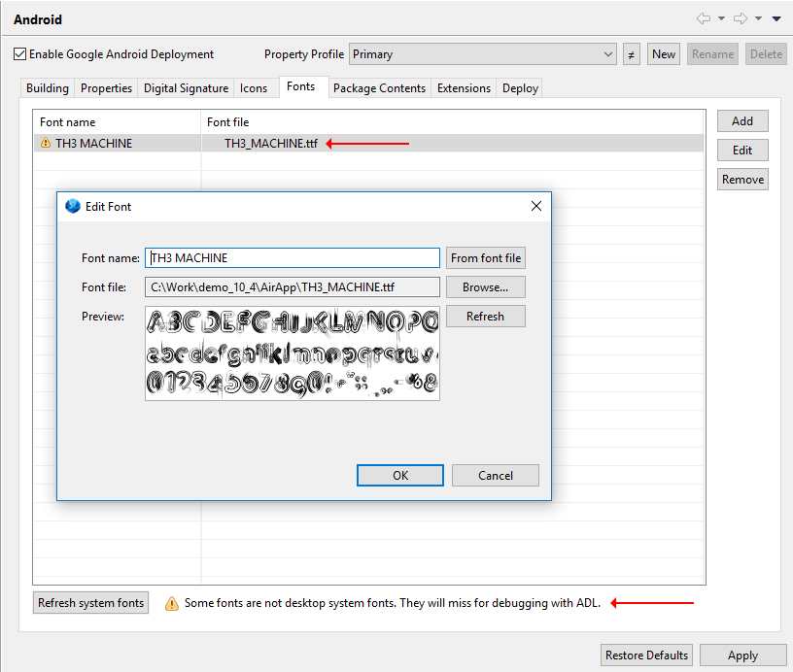Open the Property Profile dropdown
The image size is (793, 672).
pos(609,53)
